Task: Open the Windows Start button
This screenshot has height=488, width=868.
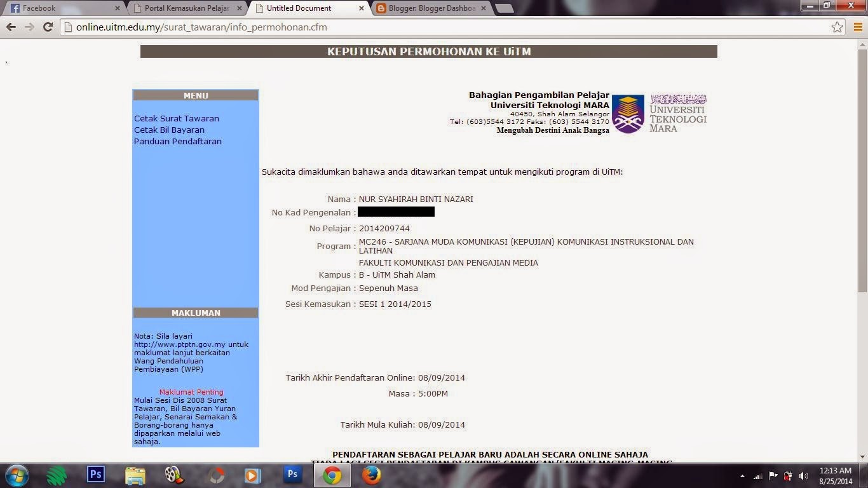Action: click(x=17, y=475)
